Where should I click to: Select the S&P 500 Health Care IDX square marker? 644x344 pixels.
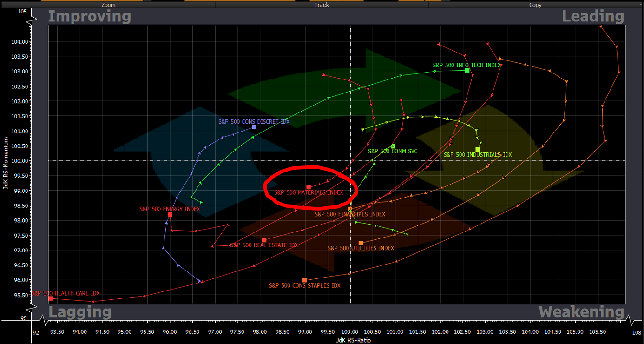(x=51, y=298)
